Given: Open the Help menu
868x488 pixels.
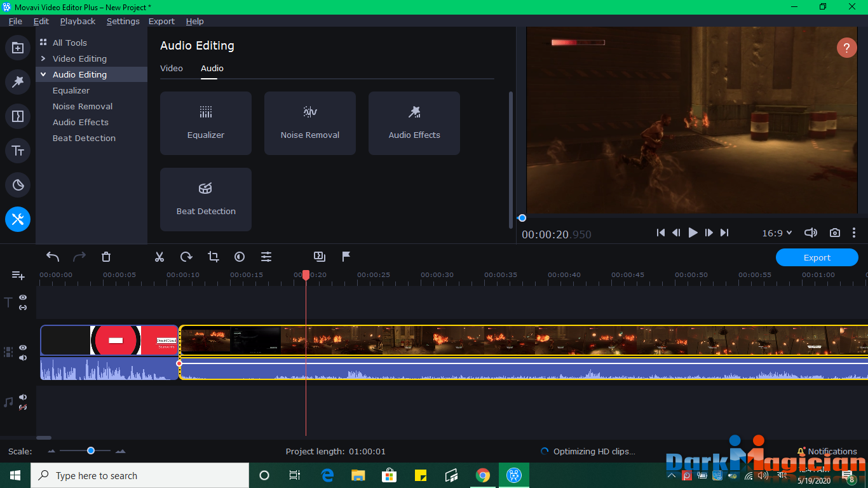Looking at the screenshot, I should (x=195, y=21).
